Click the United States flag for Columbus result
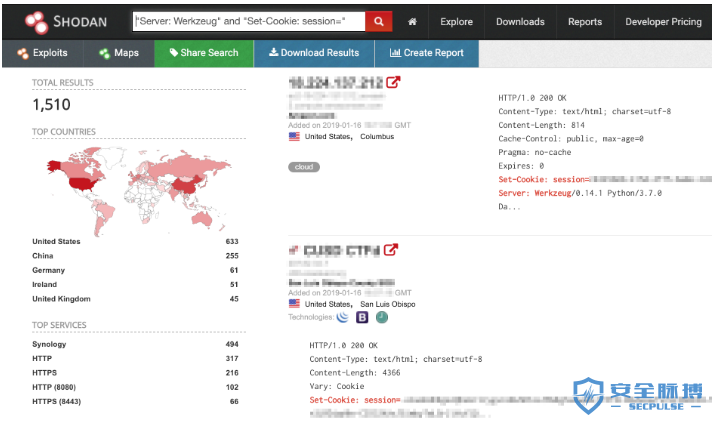722x431 pixels. [x=294, y=136]
